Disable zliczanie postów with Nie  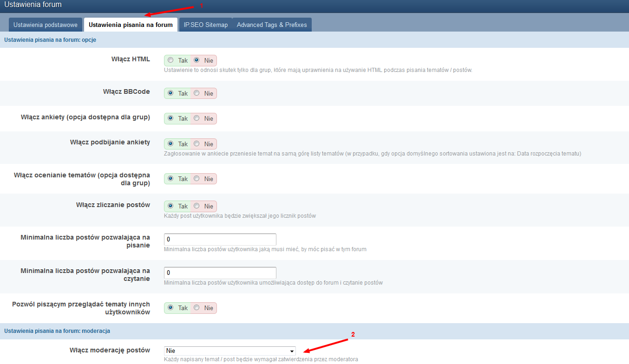pyautogui.click(x=197, y=206)
